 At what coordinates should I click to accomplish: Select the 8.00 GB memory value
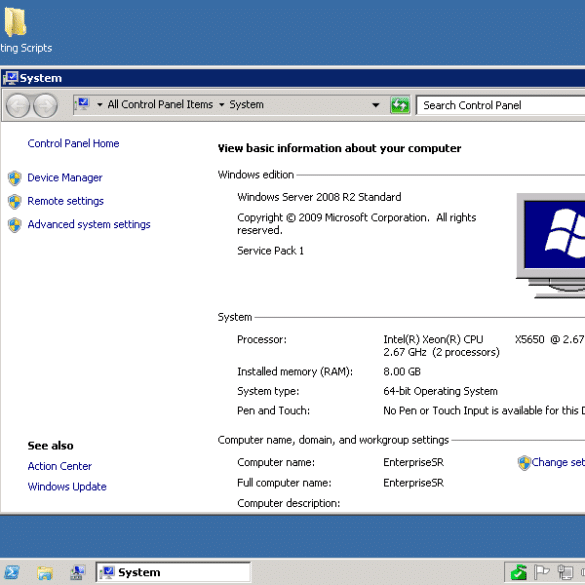pos(402,372)
